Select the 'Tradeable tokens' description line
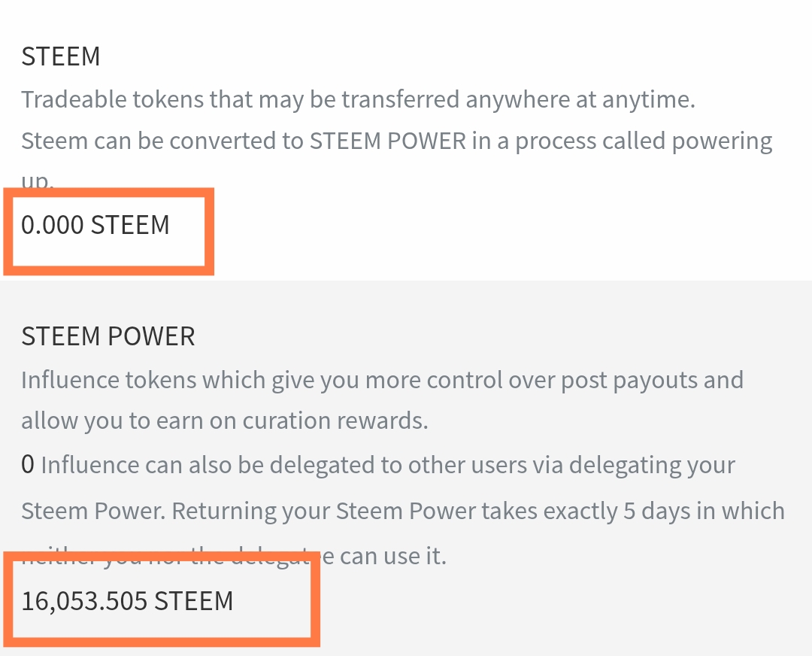The height and width of the screenshot is (656, 812). point(358,99)
